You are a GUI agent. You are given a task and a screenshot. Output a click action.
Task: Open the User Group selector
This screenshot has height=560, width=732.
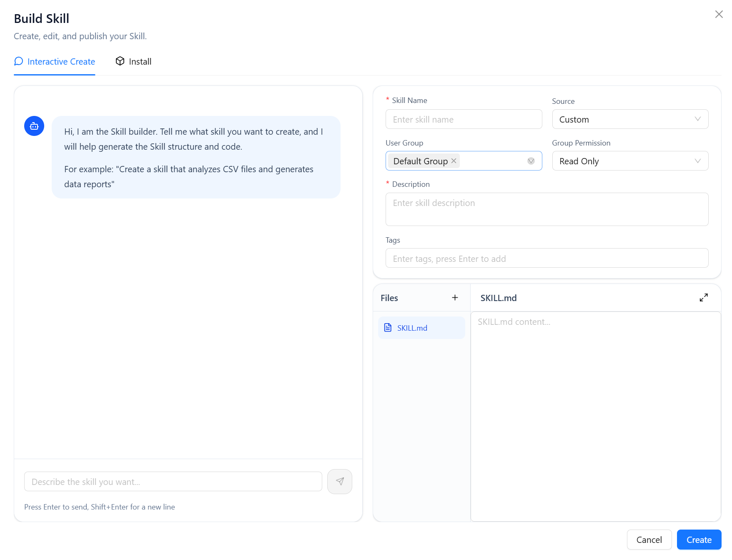(464, 161)
